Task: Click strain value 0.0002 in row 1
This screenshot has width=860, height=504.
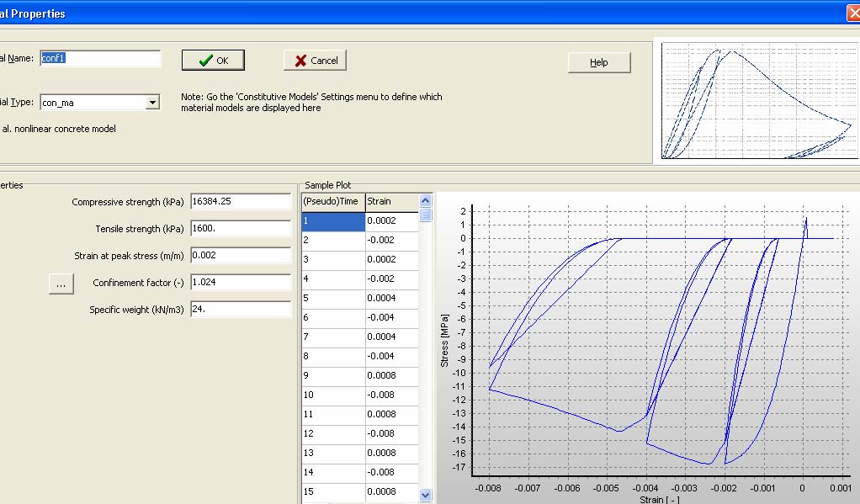Action: [x=391, y=221]
